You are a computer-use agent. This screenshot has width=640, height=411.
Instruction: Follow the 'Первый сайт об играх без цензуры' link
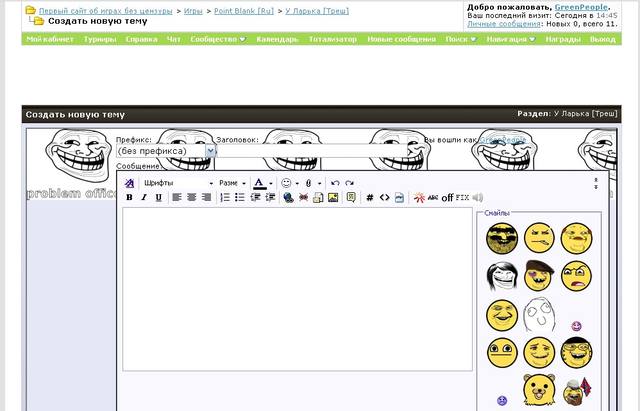tap(105, 11)
